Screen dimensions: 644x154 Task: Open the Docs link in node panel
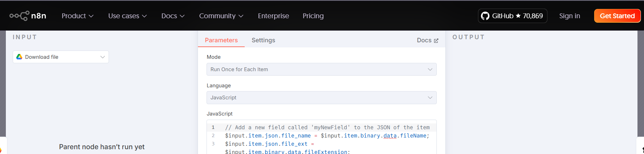(x=424, y=40)
